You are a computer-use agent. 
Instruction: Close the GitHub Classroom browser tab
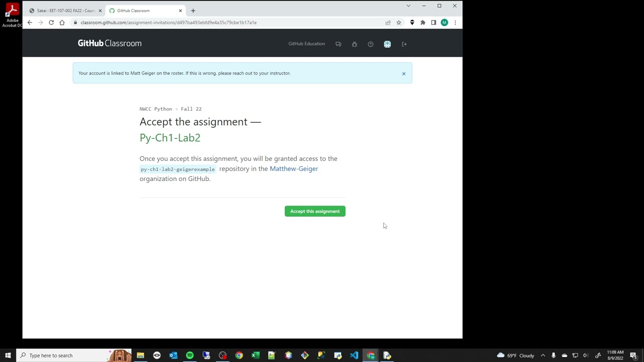tap(180, 11)
